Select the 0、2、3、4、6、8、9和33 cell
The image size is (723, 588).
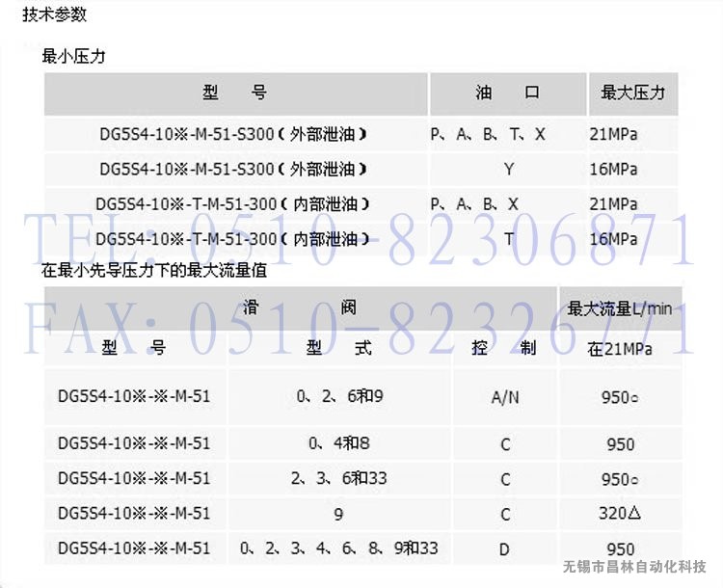click(338, 548)
